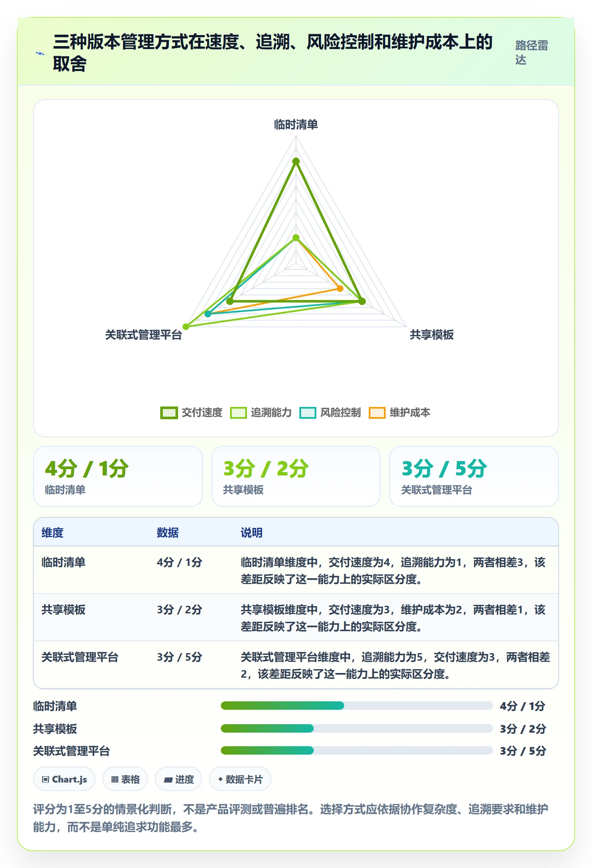592x868 pixels.
Task: Select the 关联式管理平台 3分 / 5分 stat card
Action: tap(474, 476)
